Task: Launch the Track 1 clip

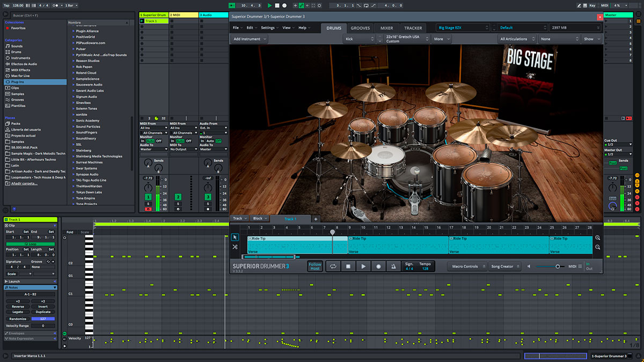Action: point(142,21)
